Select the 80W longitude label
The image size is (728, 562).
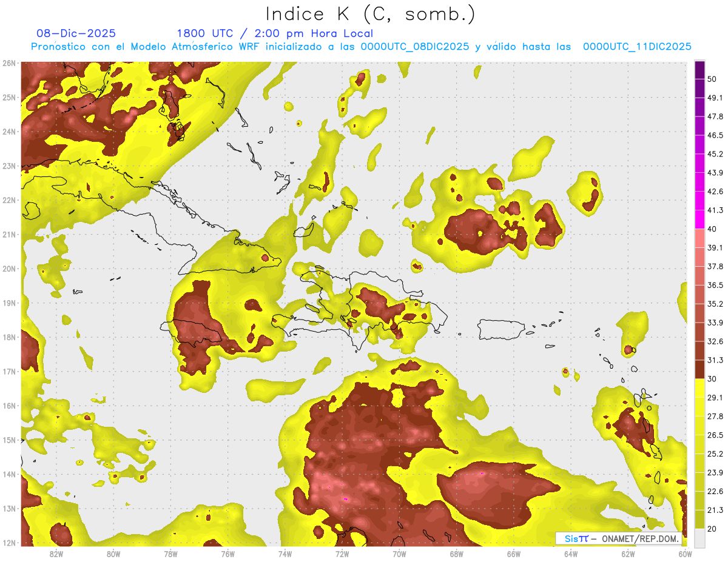(x=113, y=554)
